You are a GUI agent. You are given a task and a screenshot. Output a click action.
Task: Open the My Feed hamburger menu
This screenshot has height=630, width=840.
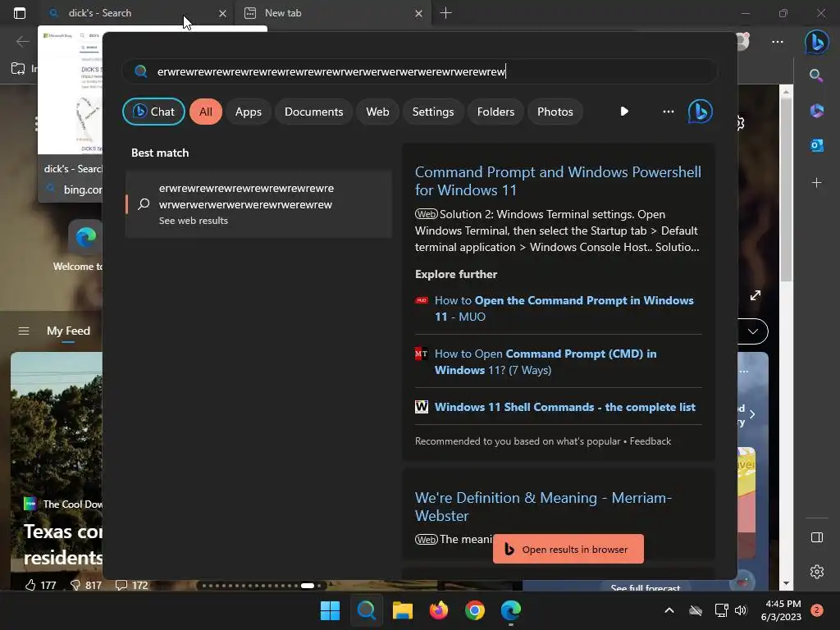coord(24,331)
